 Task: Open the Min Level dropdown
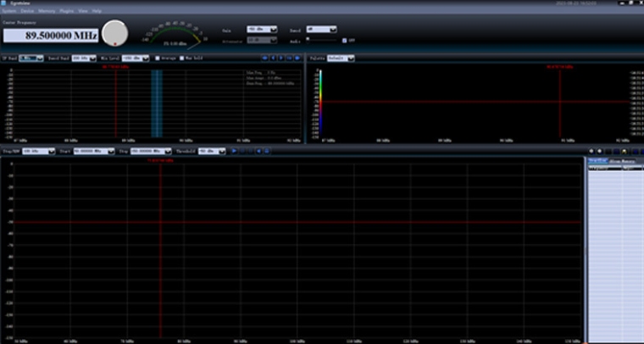pyautogui.click(x=136, y=58)
